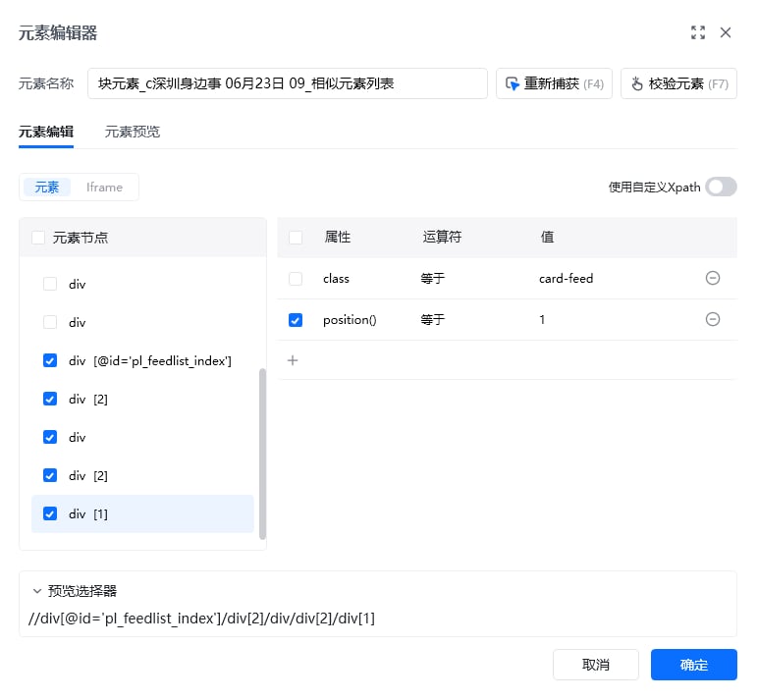Uncheck the position() attribute checkbox
This screenshot has width=757, height=700.
click(296, 320)
